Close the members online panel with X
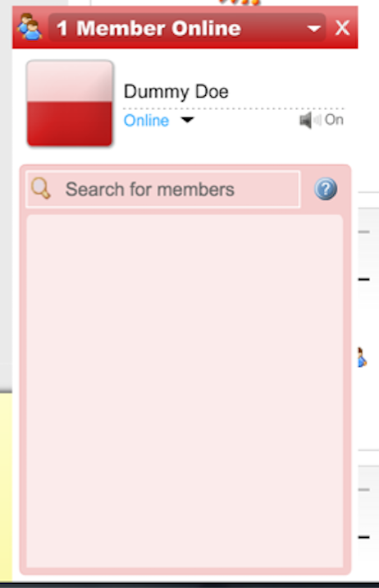This screenshot has width=379, height=588. pos(342,28)
